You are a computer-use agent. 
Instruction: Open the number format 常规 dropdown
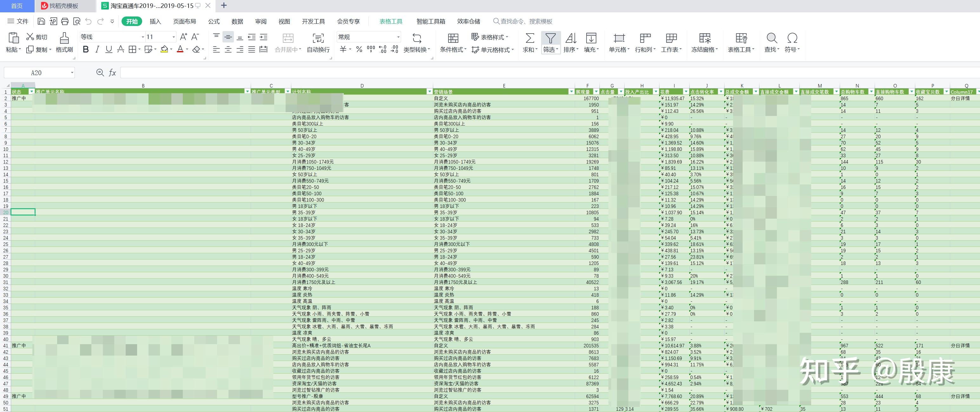[x=398, y=37]
